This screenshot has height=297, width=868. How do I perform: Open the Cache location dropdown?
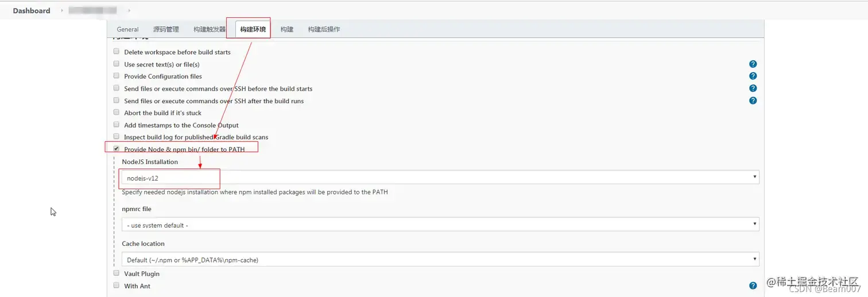[x=440, y=259]
